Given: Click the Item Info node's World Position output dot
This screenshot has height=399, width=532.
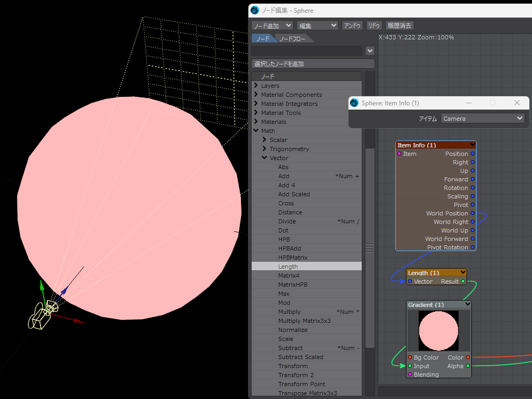Looking at the screenshot, I should tap(472, 213).
